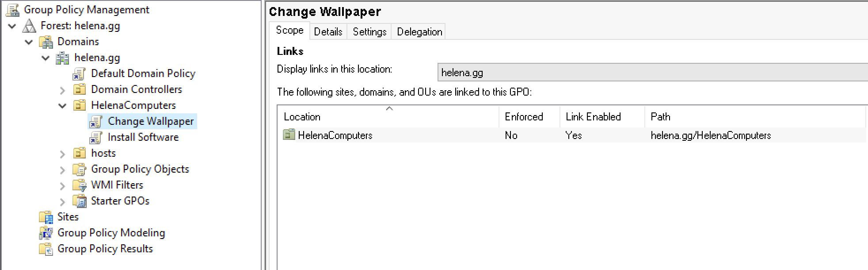Open the Delegation tab
Image resolution: width=868 pixels, height=270 pixels.
click(x=419, y=31)
